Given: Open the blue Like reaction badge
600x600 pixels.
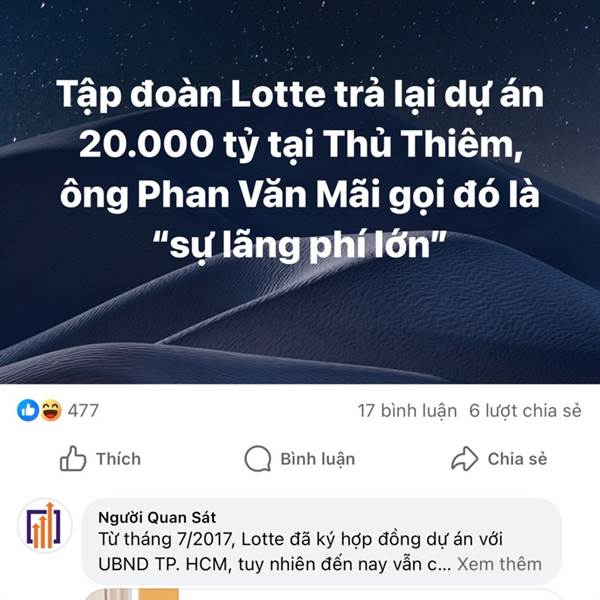Looking at the screenshot, I should (x=28, y=410).
